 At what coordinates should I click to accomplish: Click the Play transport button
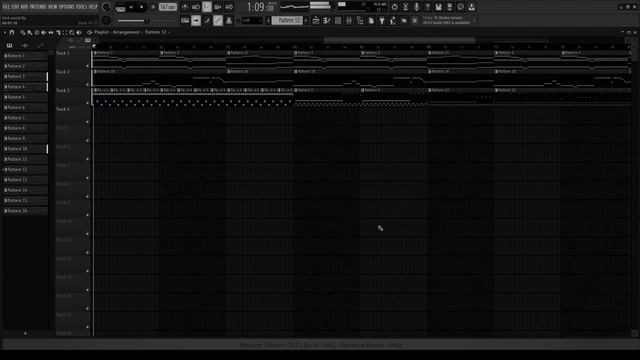(131, 7)
